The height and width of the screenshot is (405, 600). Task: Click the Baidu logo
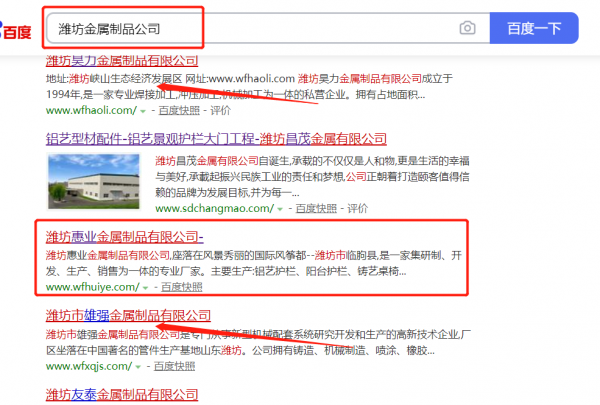click(16, 30)
